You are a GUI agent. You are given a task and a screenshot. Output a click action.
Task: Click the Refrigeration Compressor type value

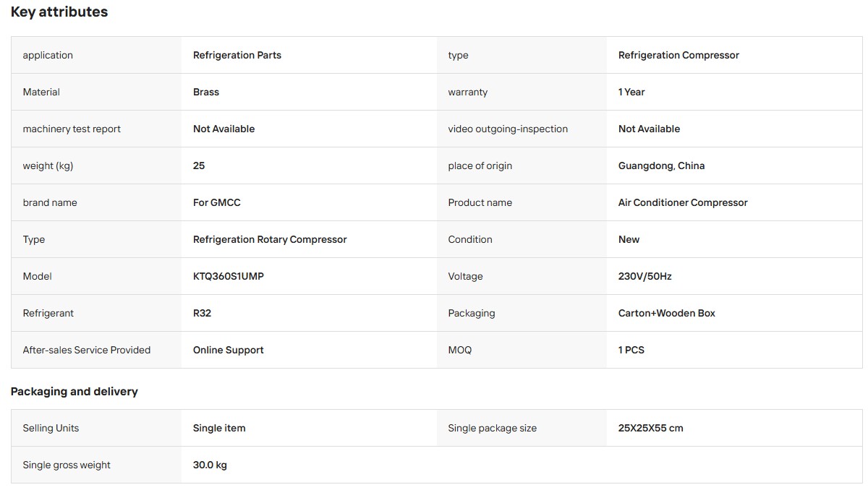pyautogui.click(x=678, y=55)
